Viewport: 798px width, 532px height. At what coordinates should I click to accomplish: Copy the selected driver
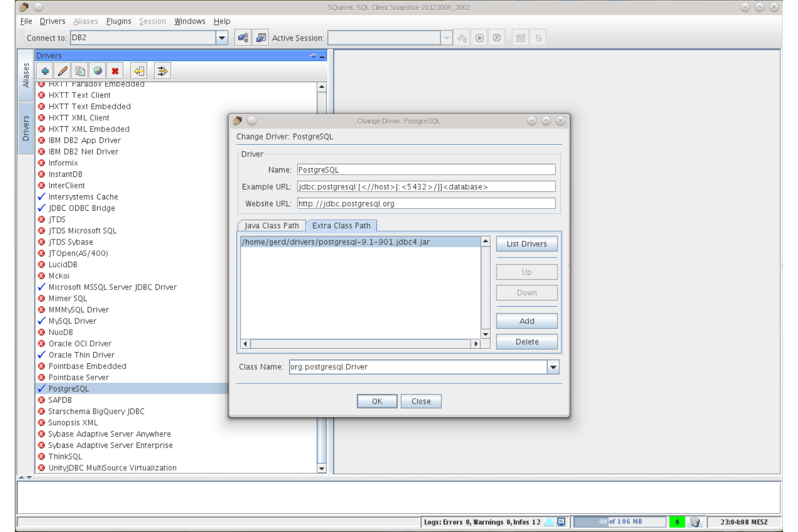(x=80, y=71)
